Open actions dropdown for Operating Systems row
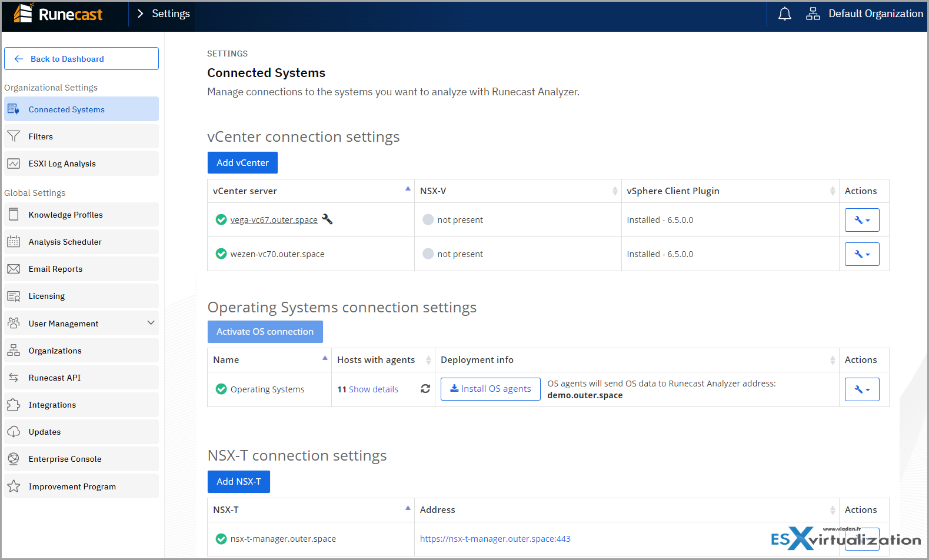The width and height of the screenshot is (929, 560). (x=862, y=389)
